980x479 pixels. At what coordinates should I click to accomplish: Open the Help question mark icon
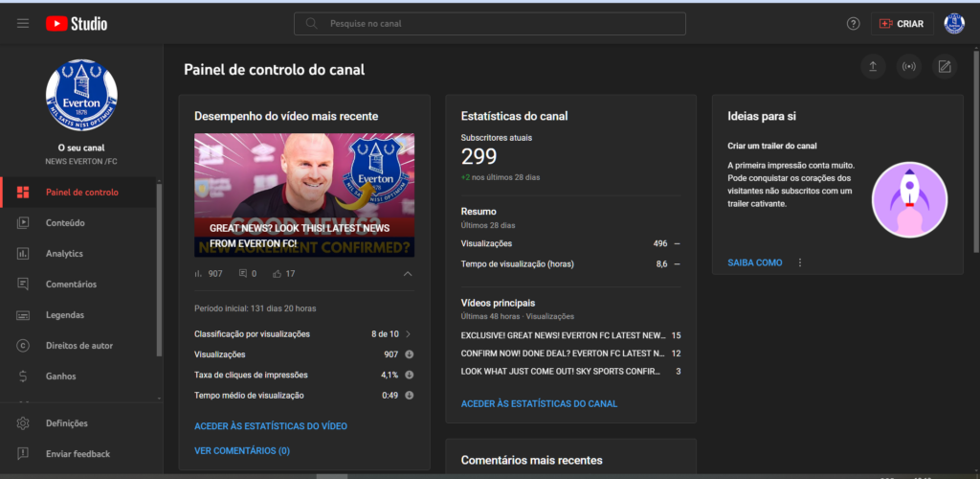[x=853, y=24]
